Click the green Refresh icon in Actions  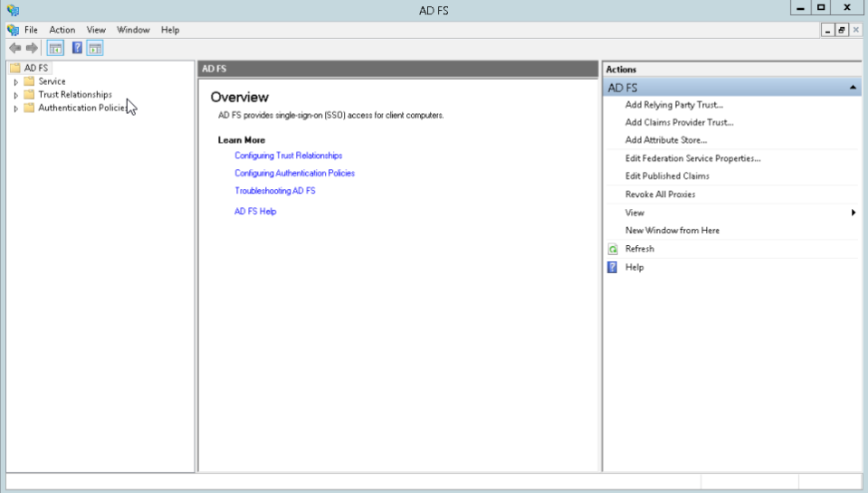point(612,249)
